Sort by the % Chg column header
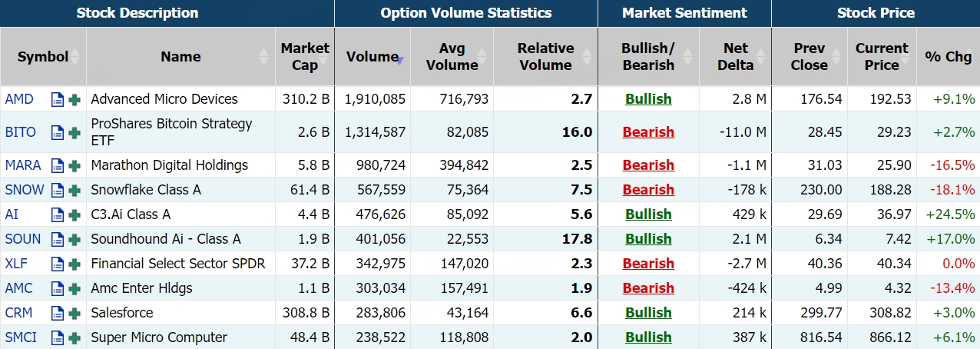This screenshot has width=980, height=349. coord(948,56)
